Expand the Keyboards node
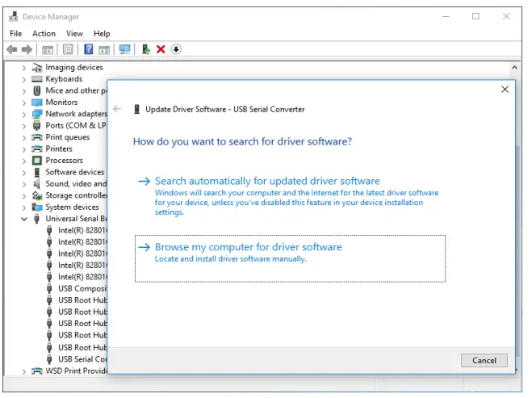 (23, 79)
